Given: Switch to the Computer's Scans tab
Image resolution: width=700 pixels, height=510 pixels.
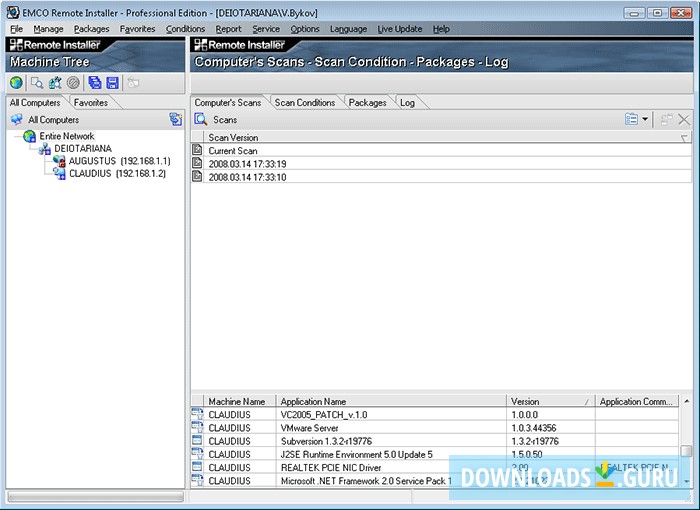Looking at the screenshot, I should (228, 103).
